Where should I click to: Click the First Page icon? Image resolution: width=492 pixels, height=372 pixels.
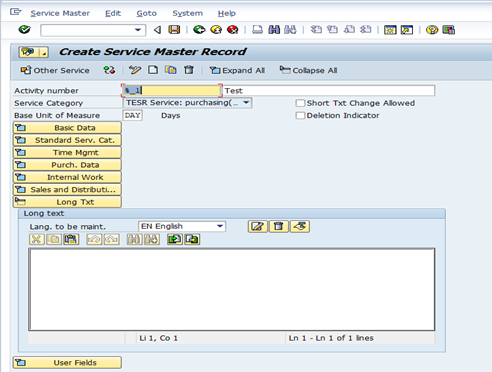pos(316,30)
